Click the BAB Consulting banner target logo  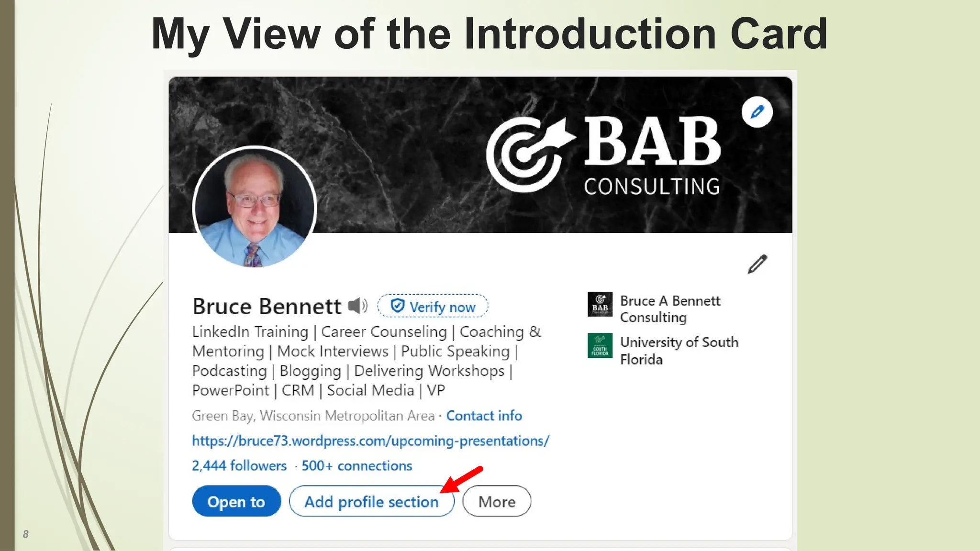click(526, 153)
